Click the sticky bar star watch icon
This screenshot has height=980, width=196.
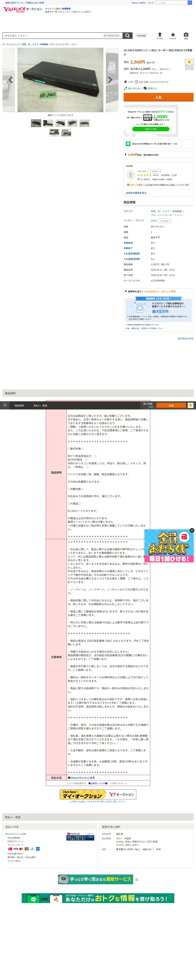click(190, 405)
